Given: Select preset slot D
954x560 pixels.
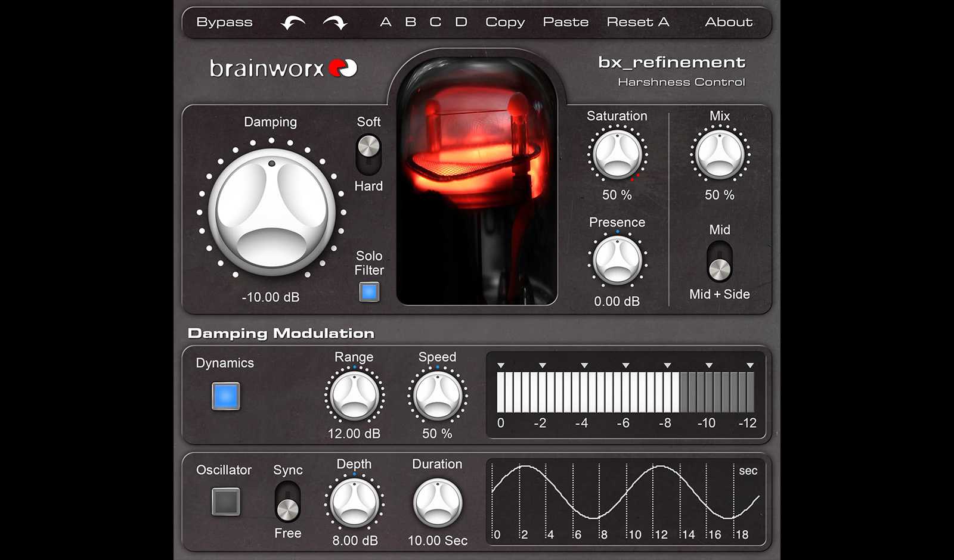Looking at the screenshot, I should [x=460, y=21].
